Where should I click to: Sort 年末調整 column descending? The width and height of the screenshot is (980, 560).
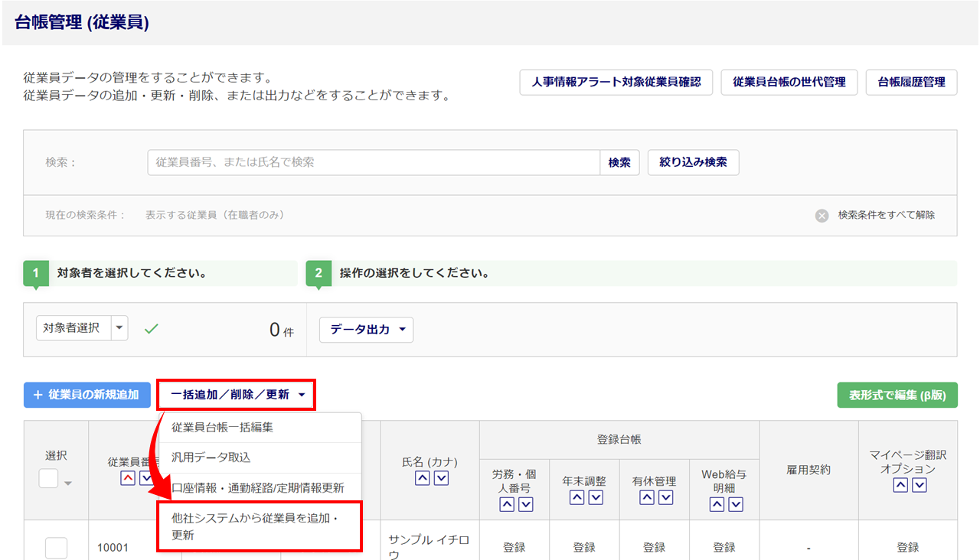(x=595, y=497)
